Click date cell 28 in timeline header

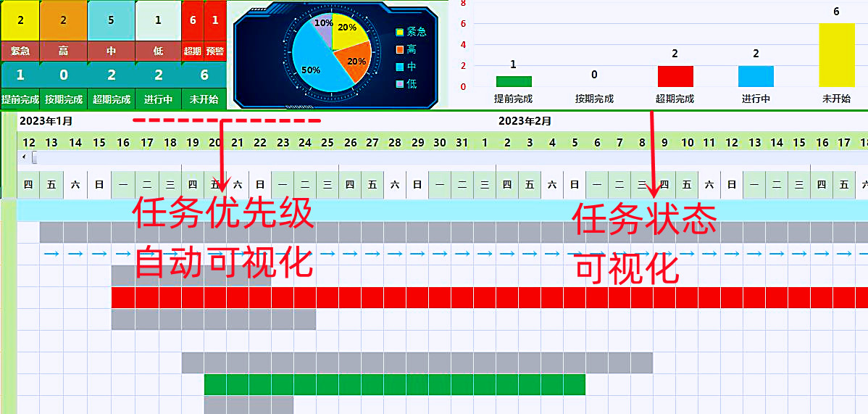395,143
